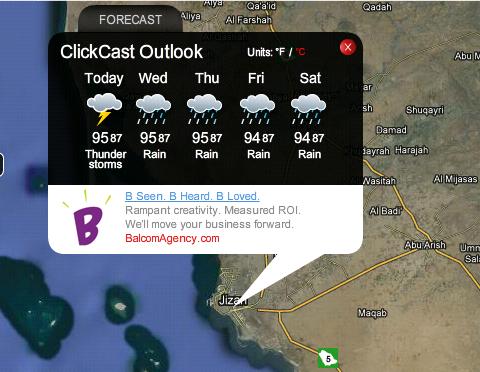480x372 pixels.
Task: Click Friday's rain cloud icon
Action: (257, 109)
